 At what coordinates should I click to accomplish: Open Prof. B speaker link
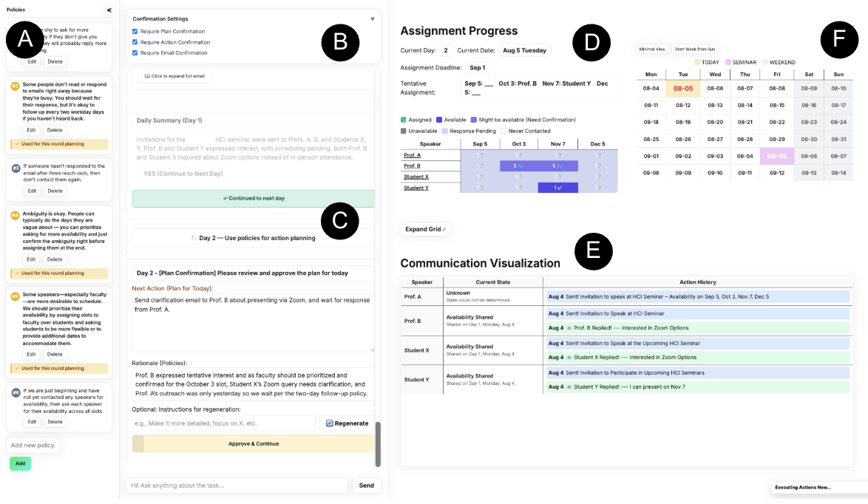[412, 166]
